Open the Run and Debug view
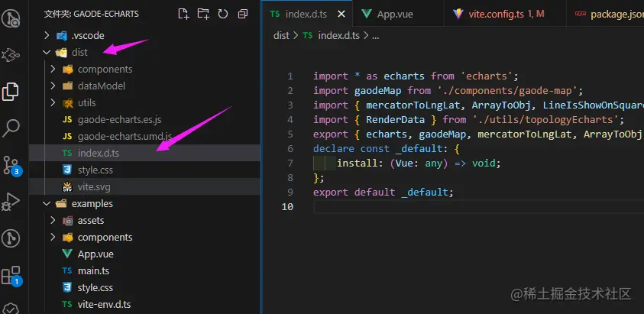Viewport: 644px width, 314px height. (11, 202)
